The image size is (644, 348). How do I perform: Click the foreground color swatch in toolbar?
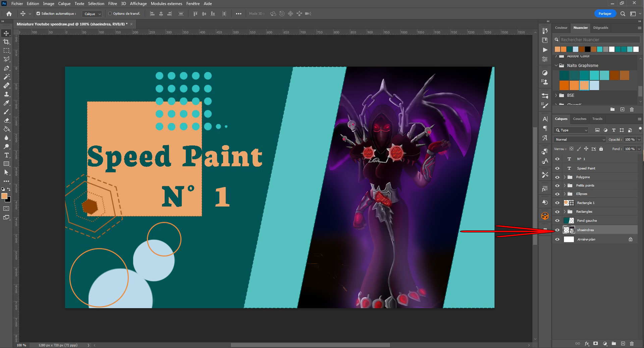click(x=4, y=196)
